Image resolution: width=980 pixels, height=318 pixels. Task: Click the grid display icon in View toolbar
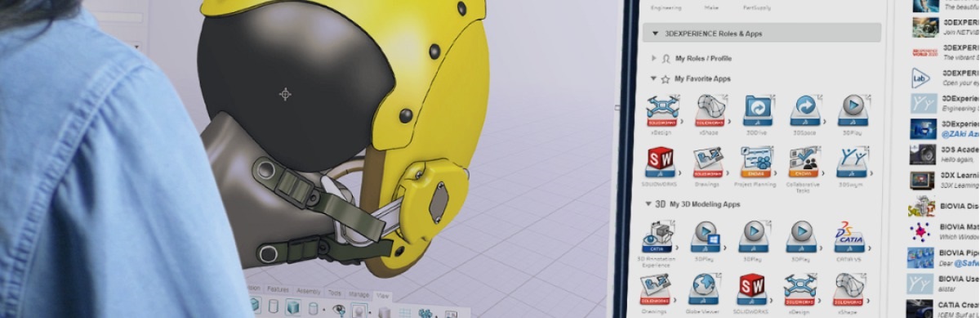coord(404,312)
